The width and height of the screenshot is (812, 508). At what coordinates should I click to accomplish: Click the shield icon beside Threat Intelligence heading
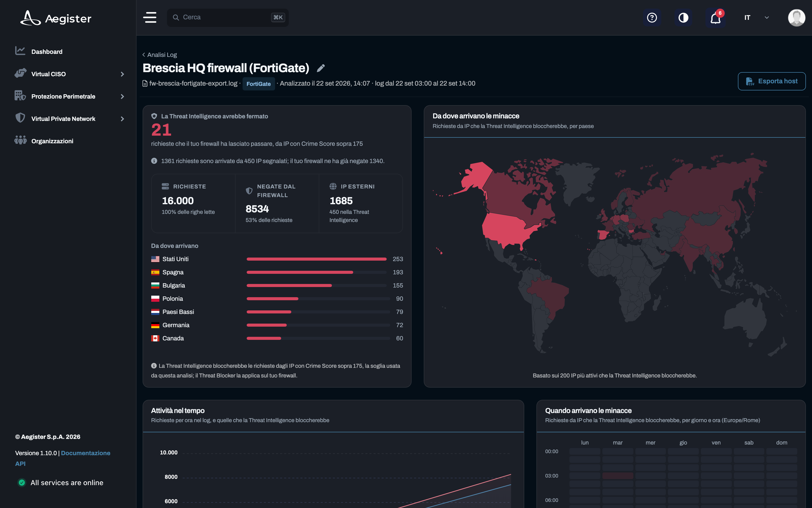pos(154,116)
